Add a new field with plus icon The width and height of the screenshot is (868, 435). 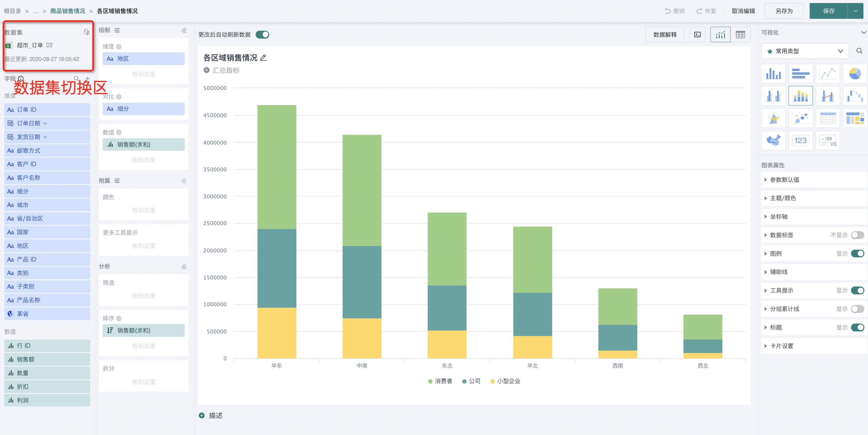[87, 78]
